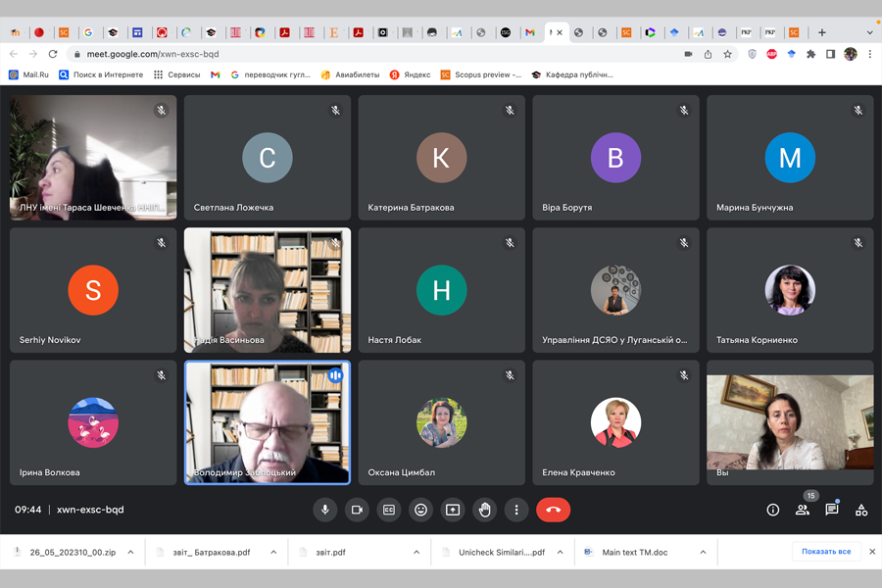Image resolution: width=882 pixels, height=588 pixels.
Task: Expand options arrow for Main text TM.doc
Action: coord(703,552)
